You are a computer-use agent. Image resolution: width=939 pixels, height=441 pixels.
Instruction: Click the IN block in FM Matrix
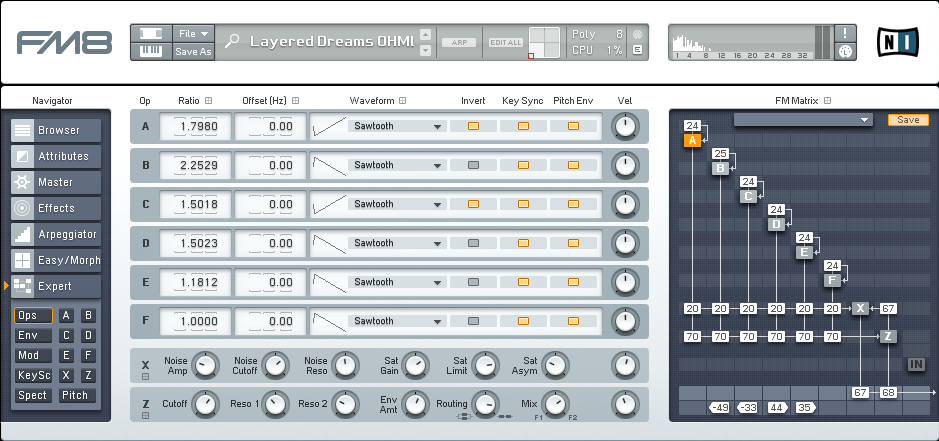[x=916, y=364]
